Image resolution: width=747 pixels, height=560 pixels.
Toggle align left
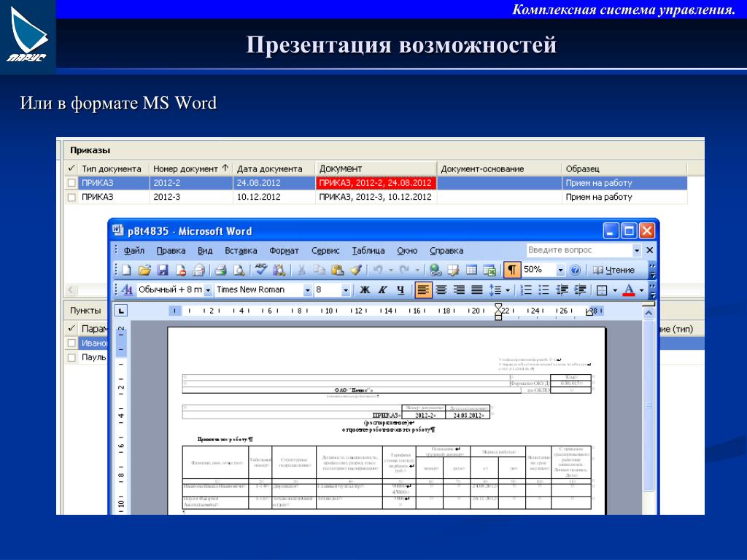[x=423, y=289]
